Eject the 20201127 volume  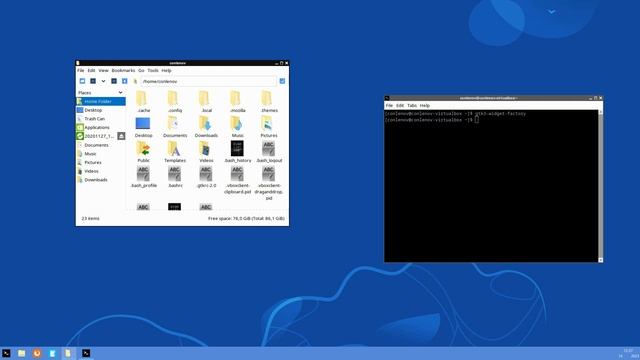[x=121, y=136]
